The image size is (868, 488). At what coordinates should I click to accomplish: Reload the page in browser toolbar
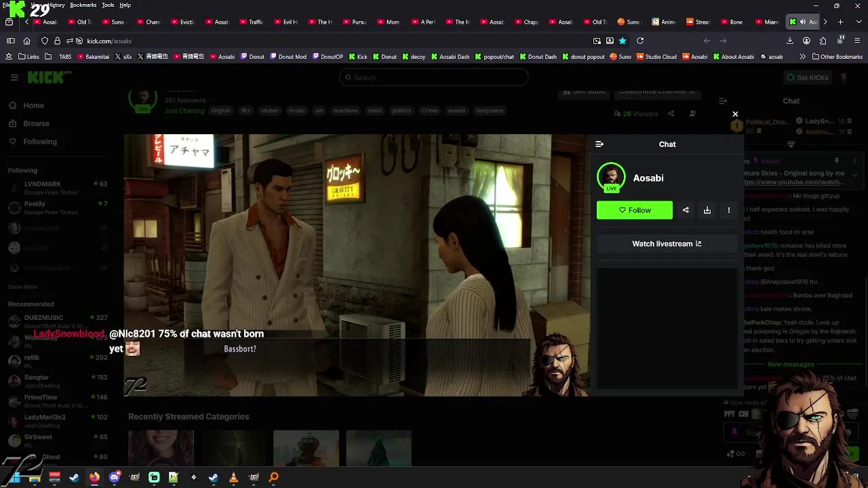point(639,41)
